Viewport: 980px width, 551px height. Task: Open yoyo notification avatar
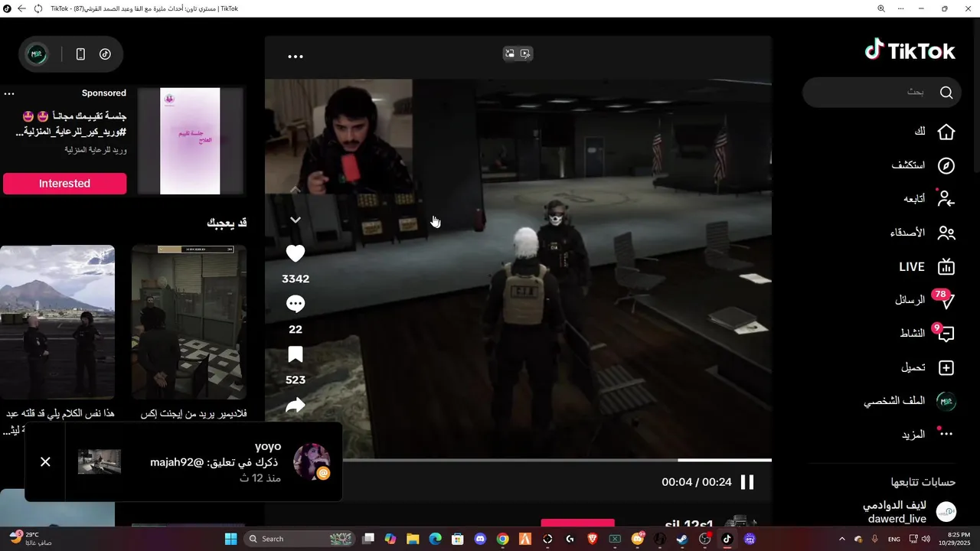[x=312, y=461]
